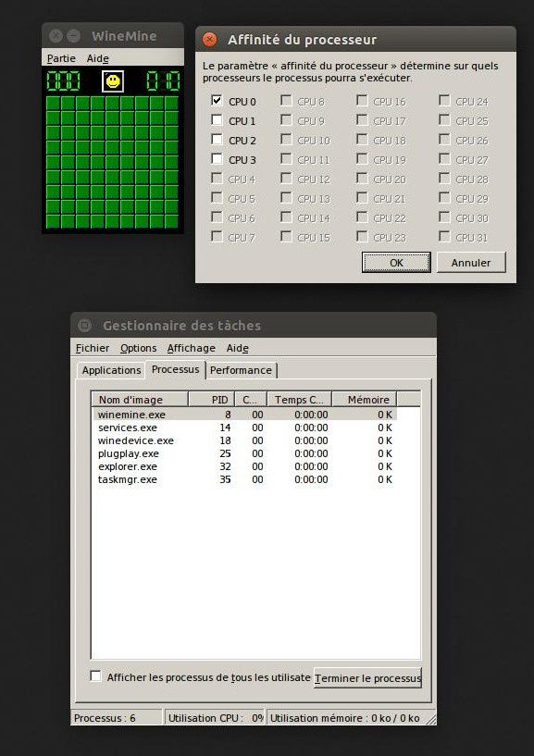The height and width of the screenshot is (756, 534).
Task: Tick the CPU 4 checkbox
Action: coord(217,178)
